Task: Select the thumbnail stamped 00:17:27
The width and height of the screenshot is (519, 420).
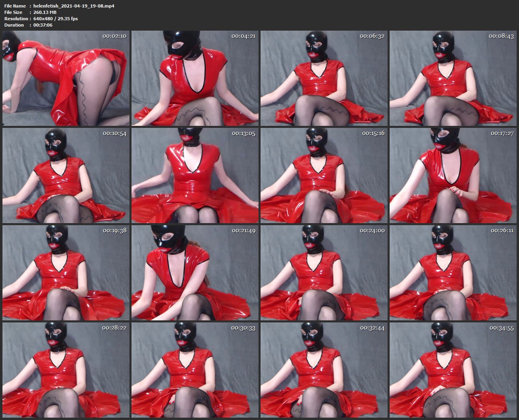Action: coord(453,175)
